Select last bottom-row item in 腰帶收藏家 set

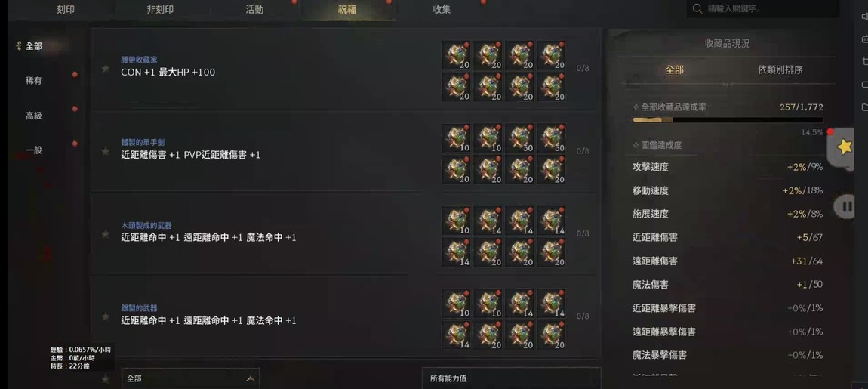click(551, 87)
